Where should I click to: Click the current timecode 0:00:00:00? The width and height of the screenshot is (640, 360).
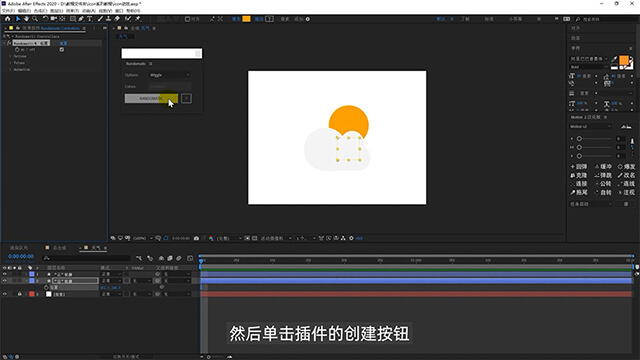pos(21,256)
